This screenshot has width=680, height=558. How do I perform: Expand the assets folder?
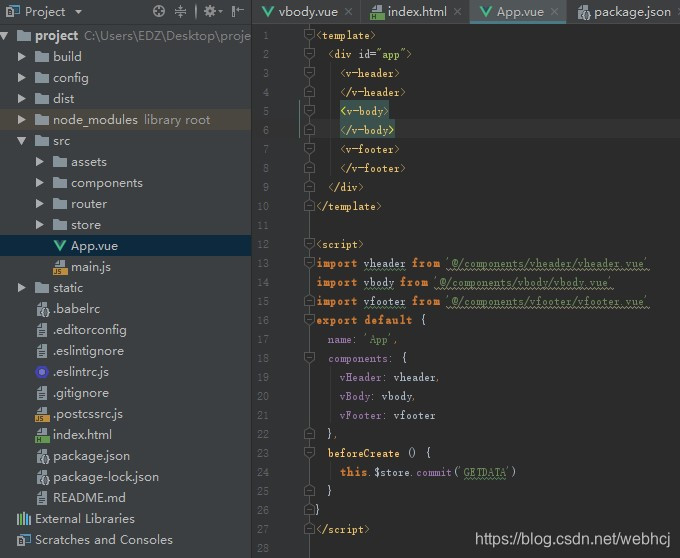click(39, 162)
